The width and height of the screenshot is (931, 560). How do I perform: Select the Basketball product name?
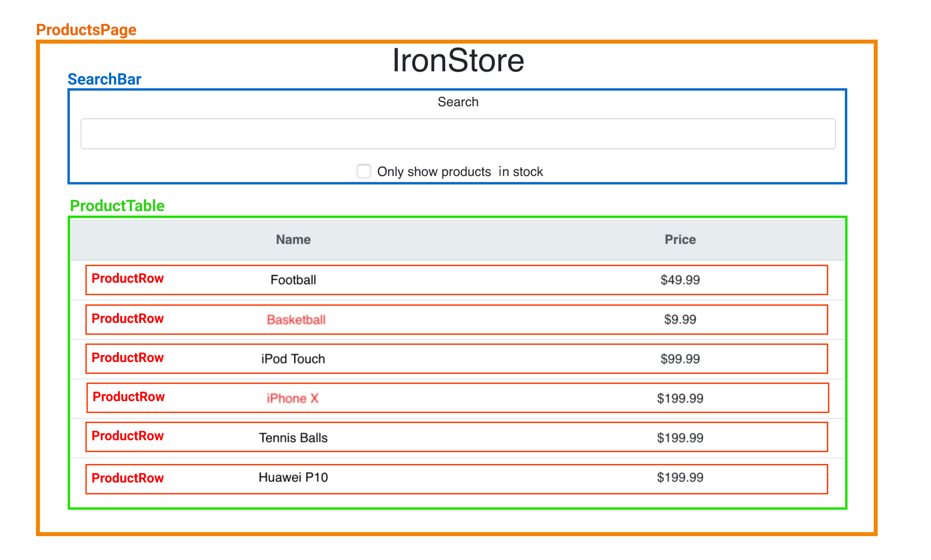click(x=296, y=320)
